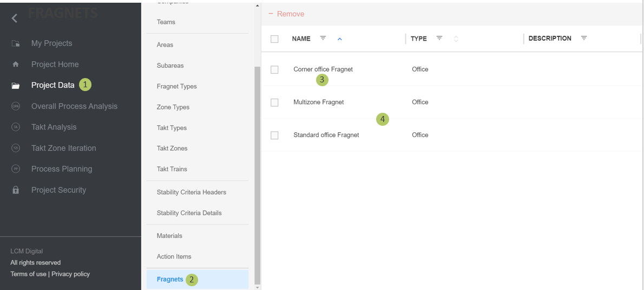Open filter icon on NAME column
Viewport: 644px width, 290px height.
323,38
